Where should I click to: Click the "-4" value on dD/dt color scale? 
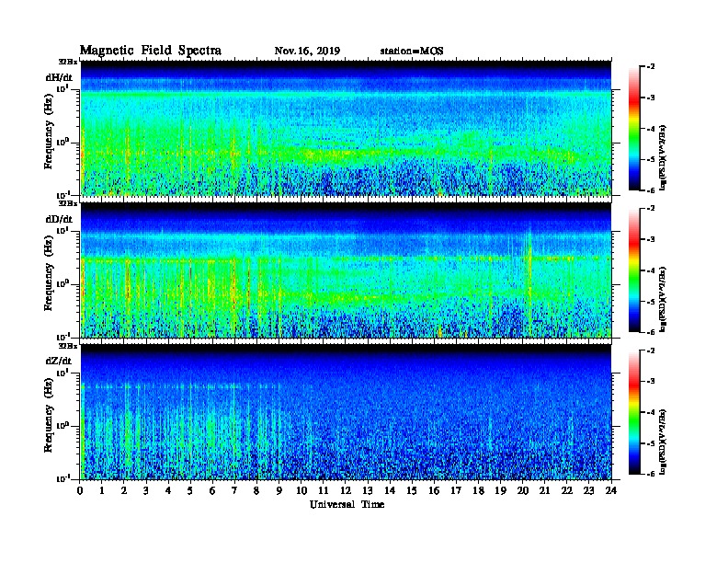point(651,270)
